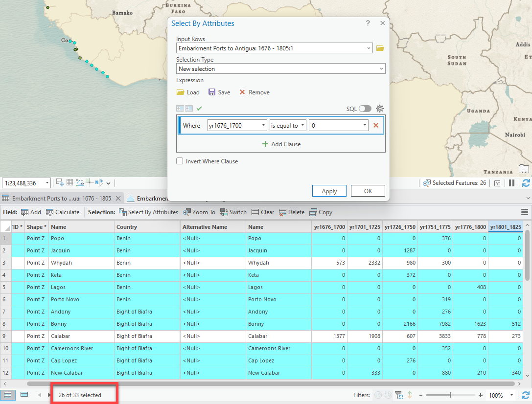Toggle the SQL mode switch
This screenshot has width=532, height=404.
coord(365,109)
